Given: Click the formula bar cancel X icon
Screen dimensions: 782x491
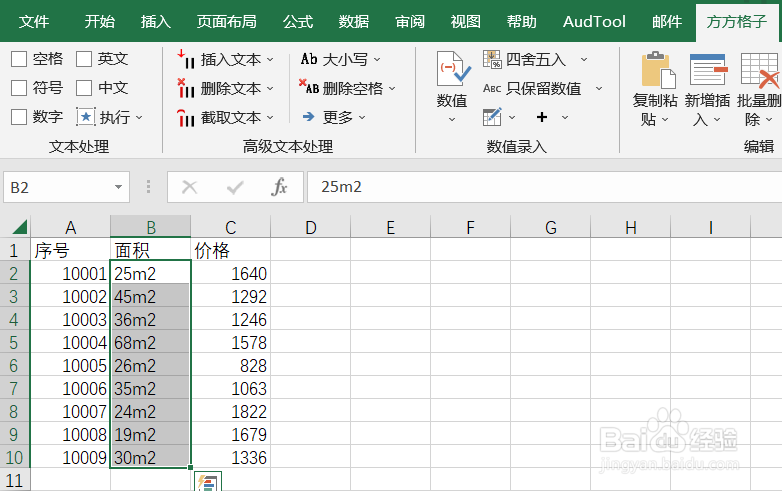Looking at the screenshot, I should point(190,187).
